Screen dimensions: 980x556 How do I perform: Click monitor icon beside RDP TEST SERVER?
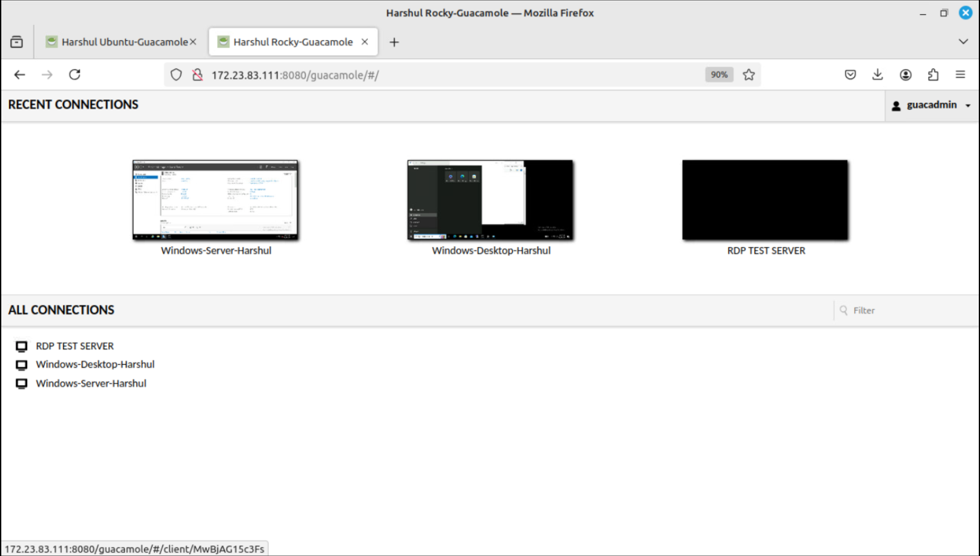point(22,346)
